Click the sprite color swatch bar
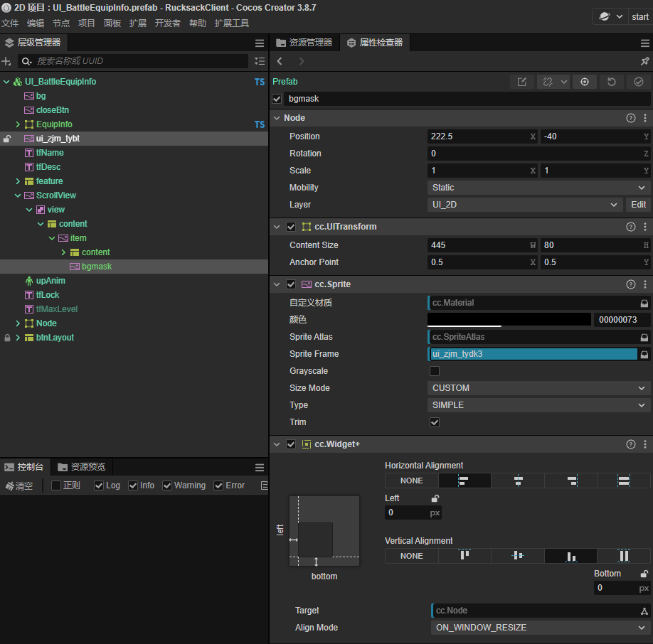653x644 pixels. [x=509, y=320]
